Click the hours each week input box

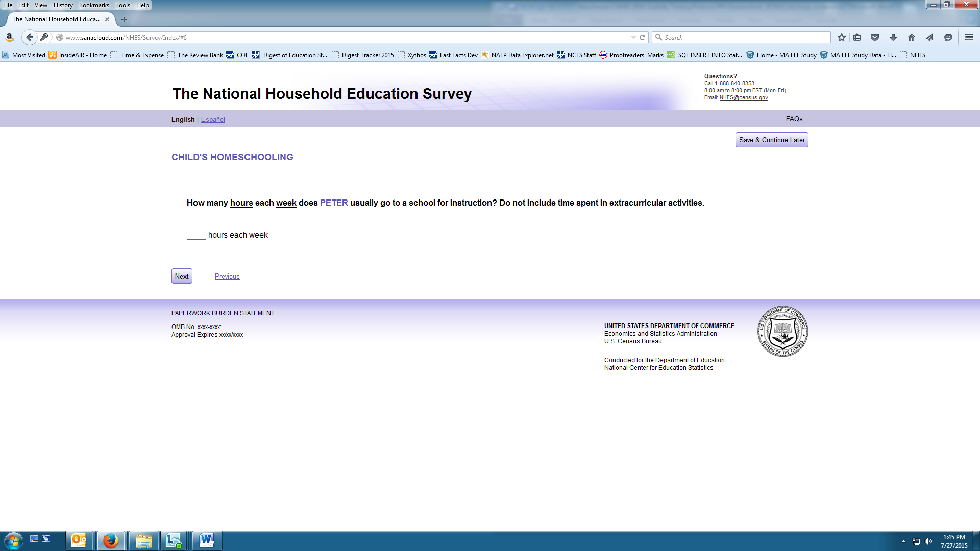point(196,232)
